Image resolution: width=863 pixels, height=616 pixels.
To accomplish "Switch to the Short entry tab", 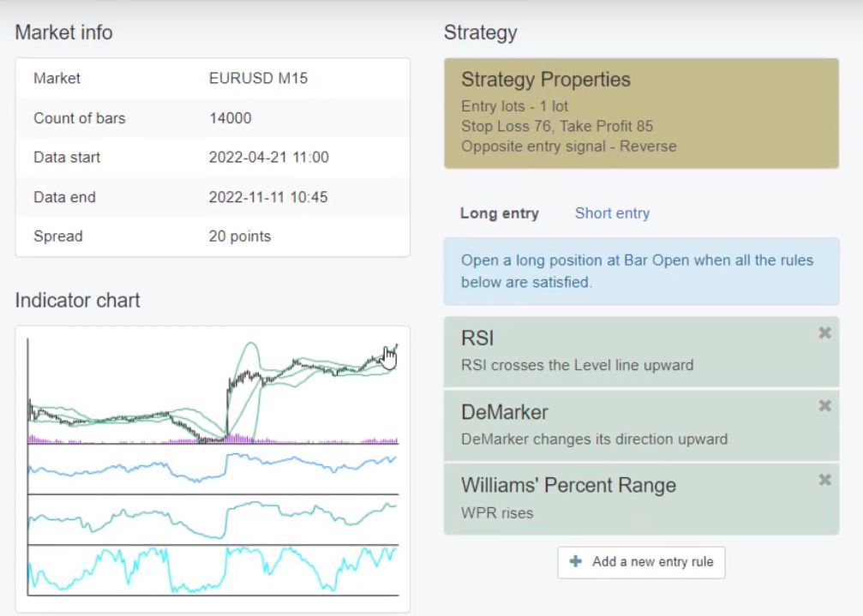I will 612,213.
